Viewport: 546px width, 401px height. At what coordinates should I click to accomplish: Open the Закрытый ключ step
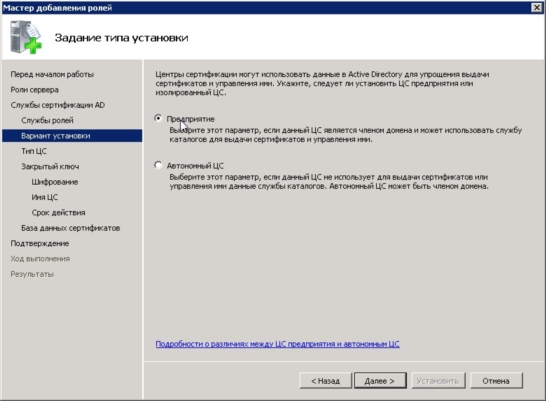(50, 166)
